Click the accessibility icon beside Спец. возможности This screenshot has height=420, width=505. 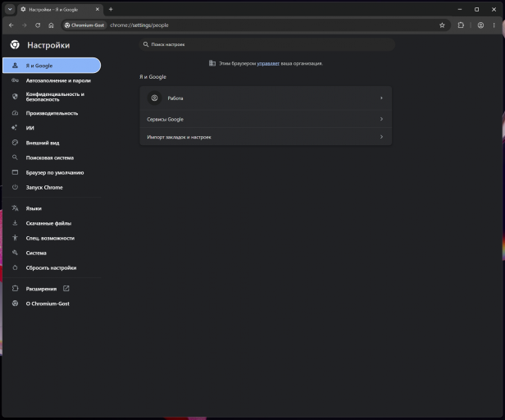[x=15, y=238]
